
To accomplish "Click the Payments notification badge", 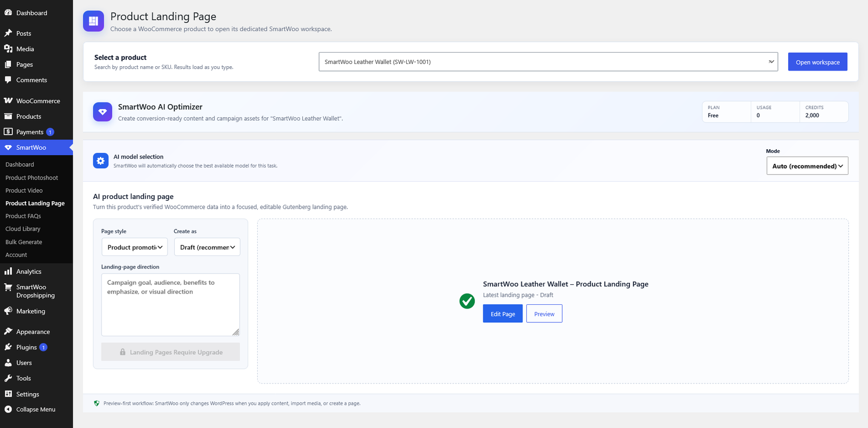I will pos(50,132).
